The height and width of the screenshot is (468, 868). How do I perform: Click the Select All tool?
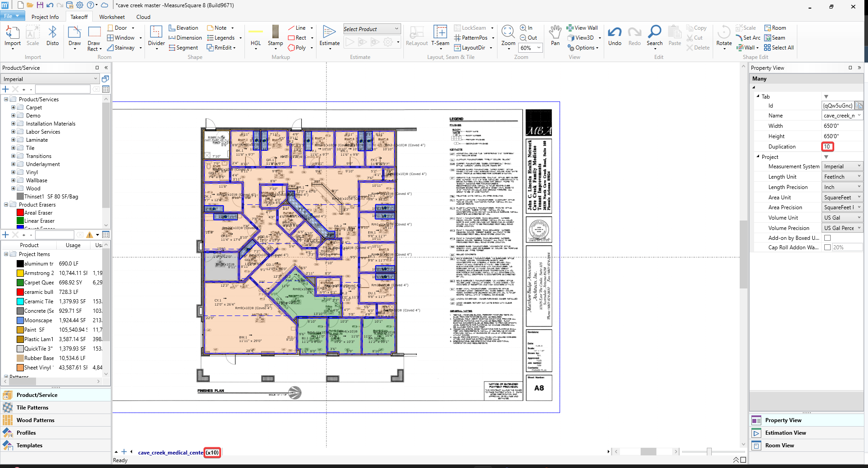(x=779, y=48)
